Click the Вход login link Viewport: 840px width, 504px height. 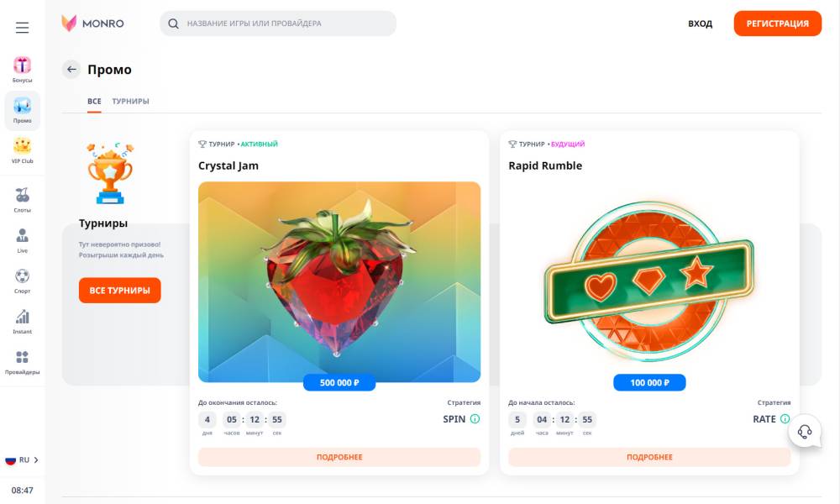point(700,24)
